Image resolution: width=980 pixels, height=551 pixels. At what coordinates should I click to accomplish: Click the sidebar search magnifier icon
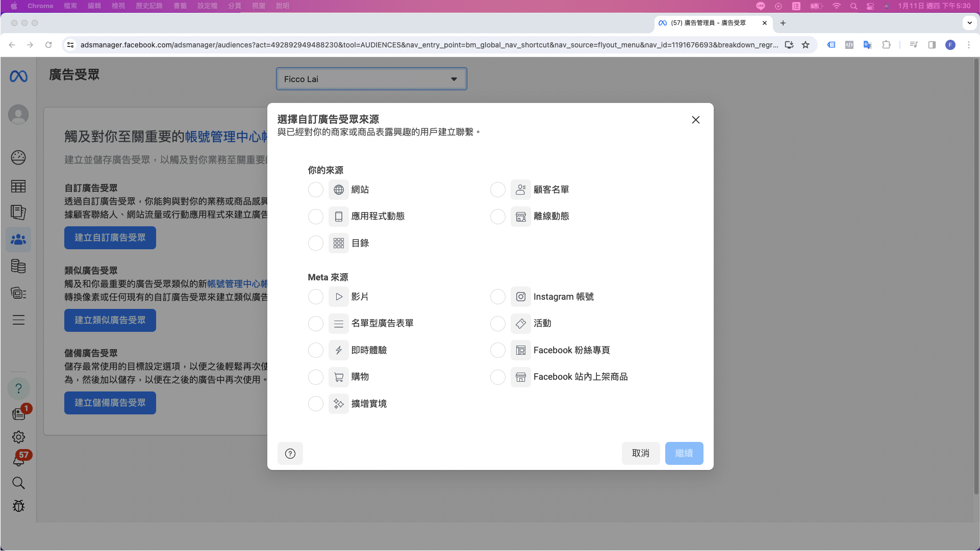(x=18, y=483)
